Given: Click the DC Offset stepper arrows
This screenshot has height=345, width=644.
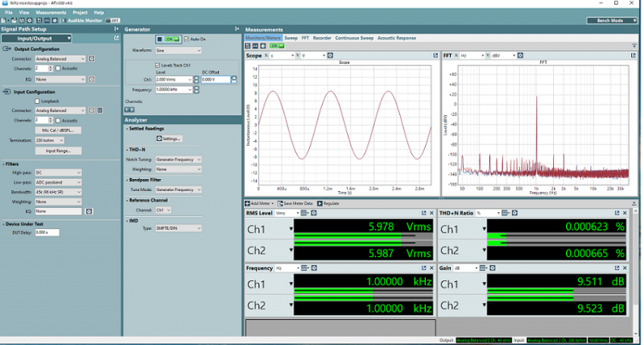Looking at the screenshot, I should [x=233, y=79].
